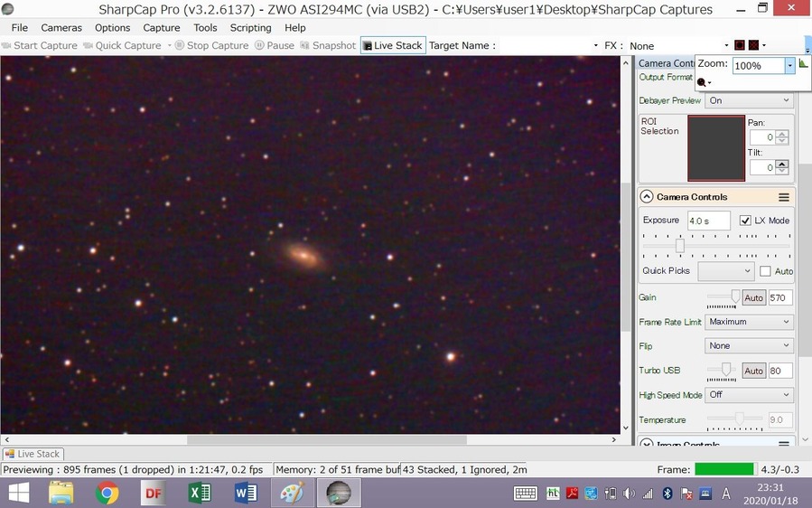812x508 pixels.
Task: Open the Debayer Preview dropdown
Action: [x=749, y=100]
